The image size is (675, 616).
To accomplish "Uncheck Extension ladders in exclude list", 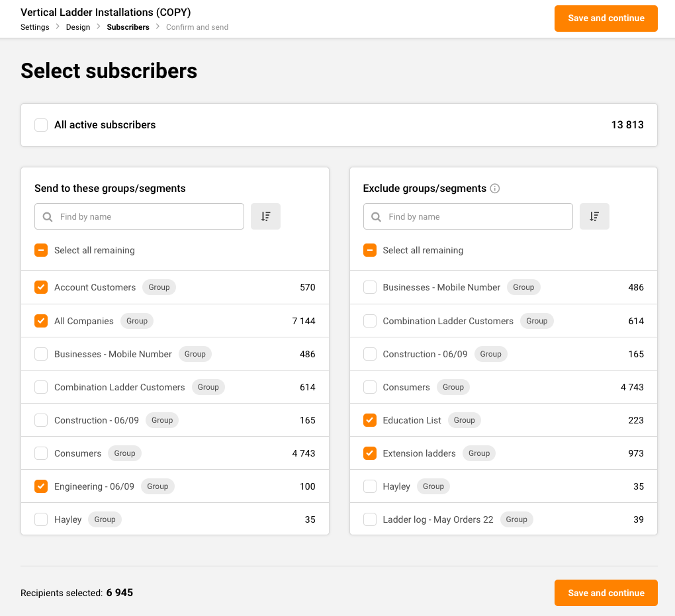I will 370,453.
